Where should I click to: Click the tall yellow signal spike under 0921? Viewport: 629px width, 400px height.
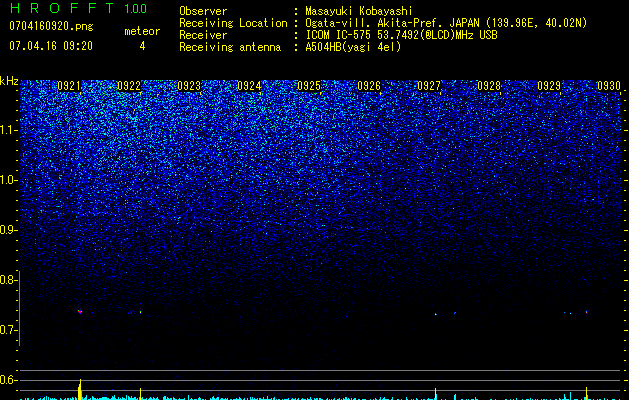(x=80, y=389)
